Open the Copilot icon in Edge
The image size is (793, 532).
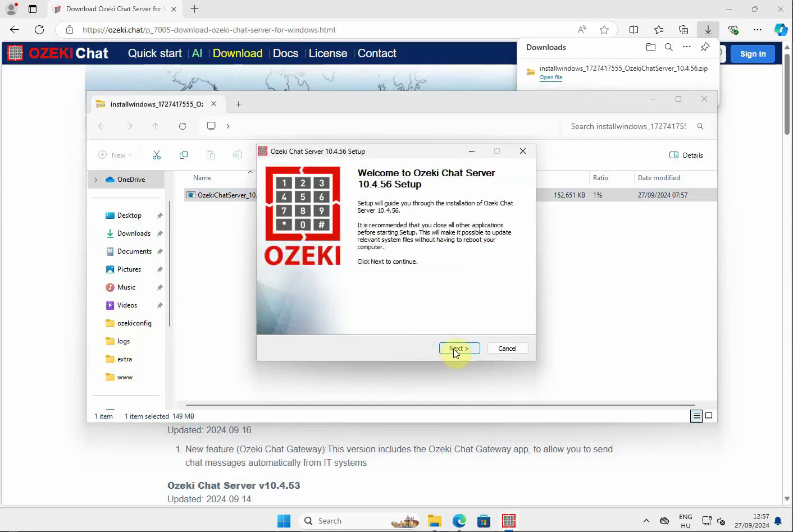pyautogui.click(x=781, y=30)
